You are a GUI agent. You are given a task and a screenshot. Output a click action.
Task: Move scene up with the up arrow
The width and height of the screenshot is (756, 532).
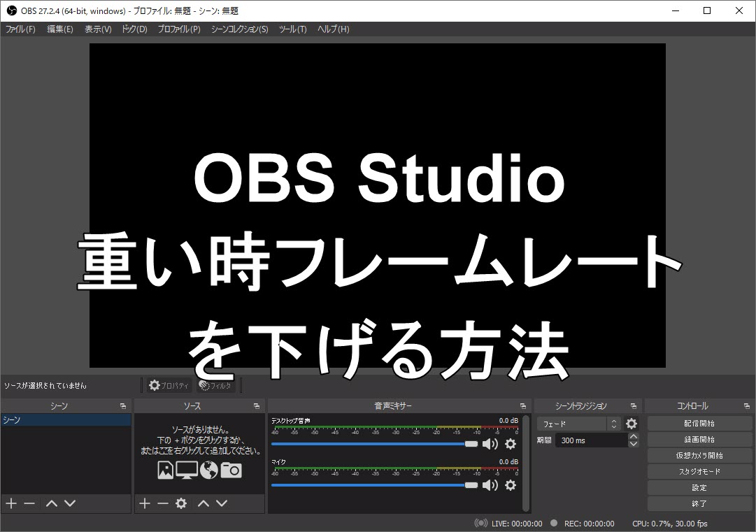[52, 503]
